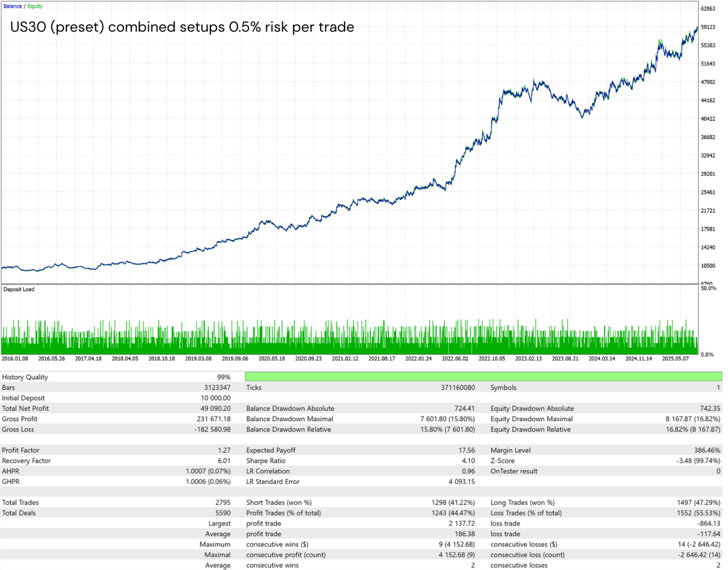Click the 59123 price axis label
Image resolution: width=728 pixels, height=570 pixels.
[x=708, y=27]
